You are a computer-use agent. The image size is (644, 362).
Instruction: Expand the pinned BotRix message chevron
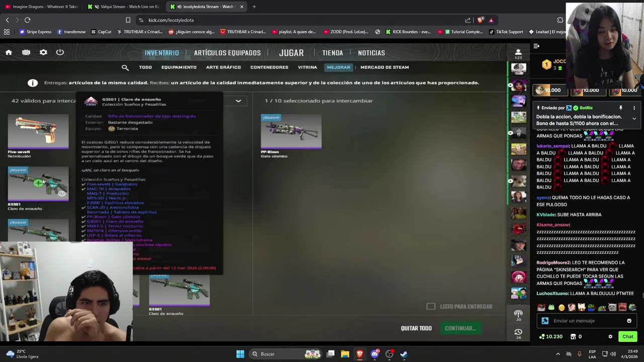pos(634,119)
